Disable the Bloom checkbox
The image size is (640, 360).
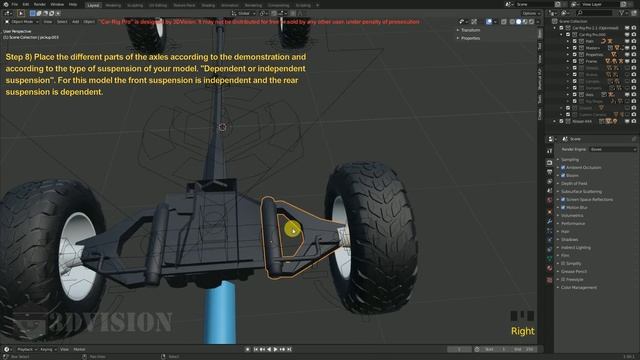pyautogui.click(x=563, y=176)
